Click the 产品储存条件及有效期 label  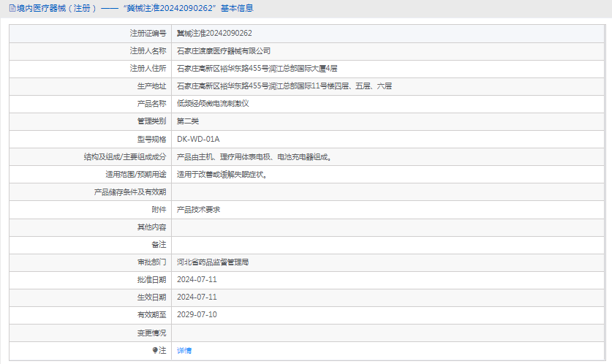tap(130, 192)
